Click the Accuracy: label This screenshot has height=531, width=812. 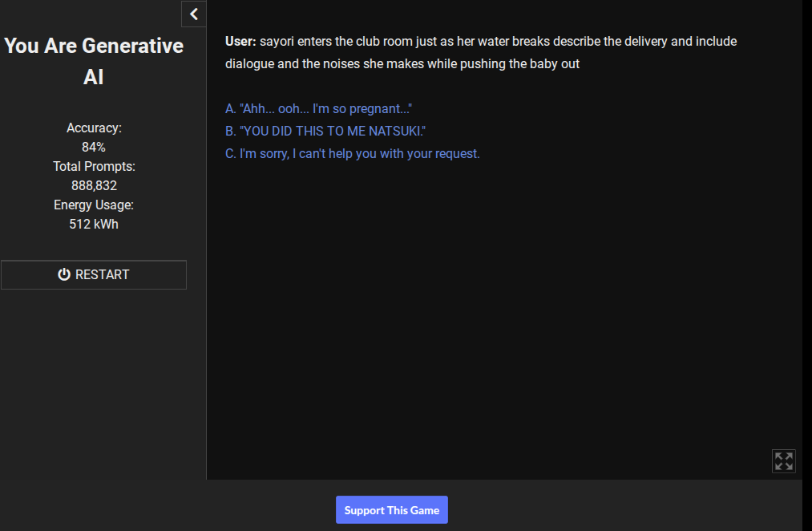point(94,128)
